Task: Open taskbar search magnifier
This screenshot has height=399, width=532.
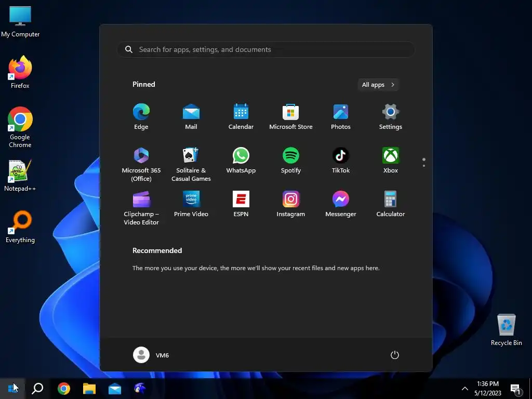Action: pyautogui.click(x=37, y=388)
